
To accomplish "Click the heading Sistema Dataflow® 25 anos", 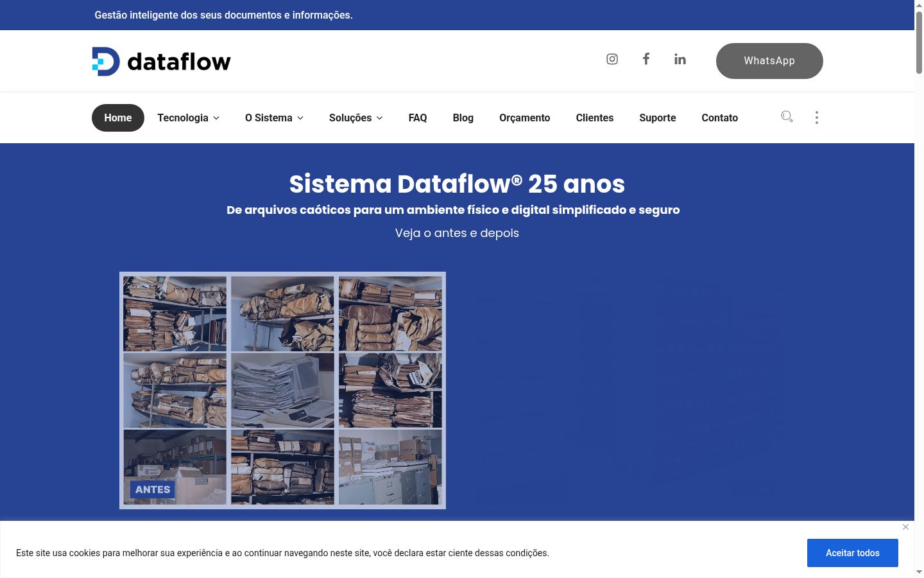I will pos(457,184).
